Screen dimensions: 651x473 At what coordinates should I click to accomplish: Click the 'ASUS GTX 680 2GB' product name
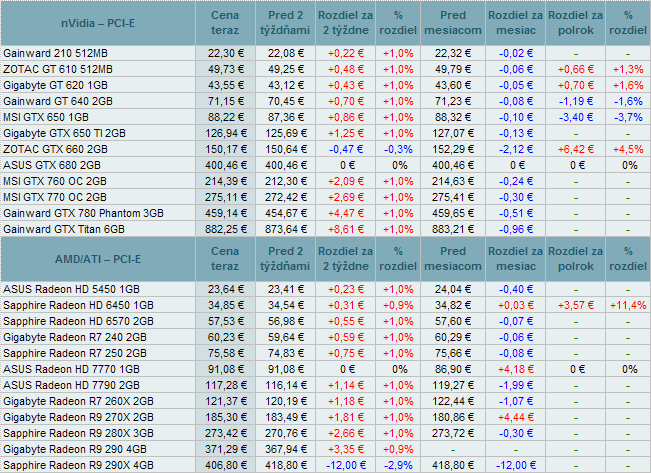[x=52, y=165]
